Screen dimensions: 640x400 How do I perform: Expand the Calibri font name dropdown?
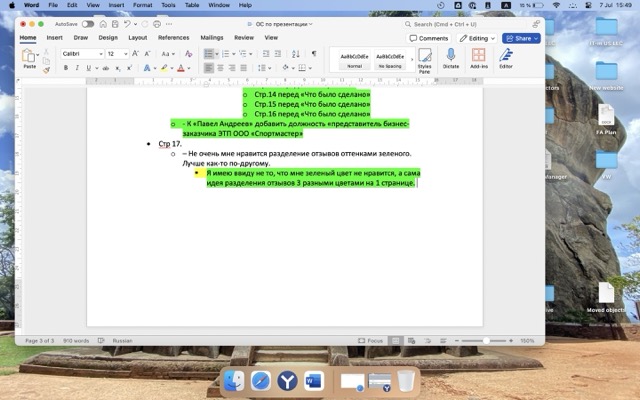tap(82, 53)
